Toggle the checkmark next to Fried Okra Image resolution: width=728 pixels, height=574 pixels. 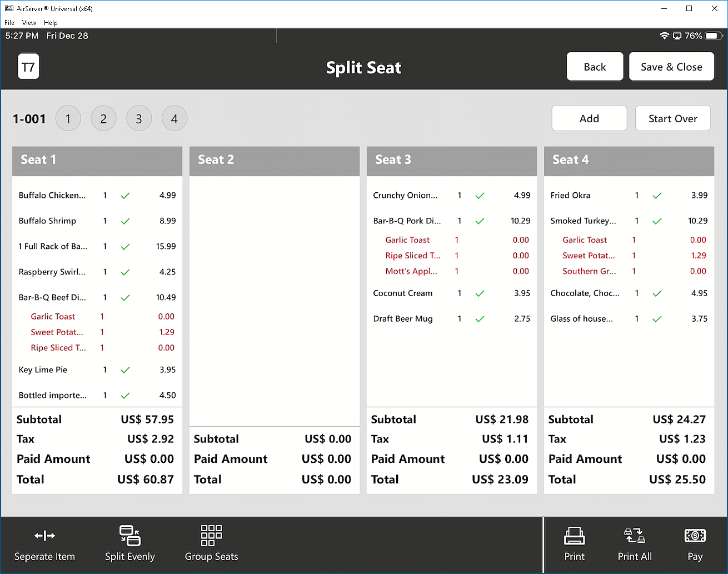click(x=657, y=196)
